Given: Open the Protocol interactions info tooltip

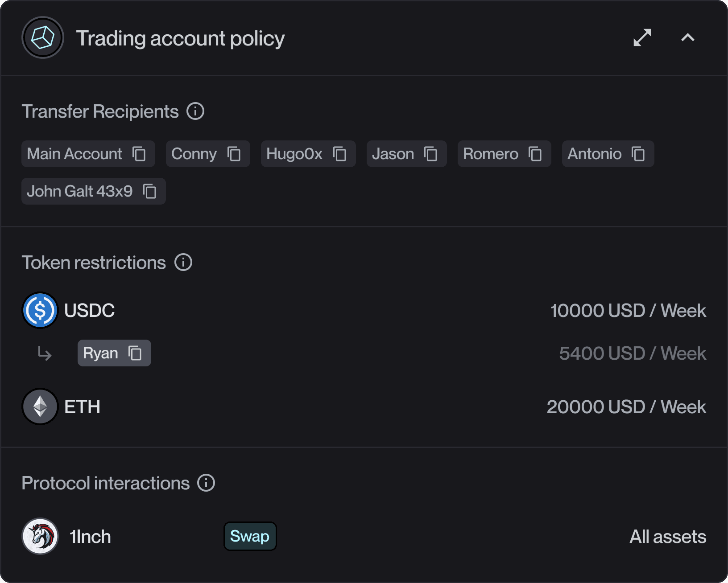Looking at the screenshot, I should coord(207,483).
